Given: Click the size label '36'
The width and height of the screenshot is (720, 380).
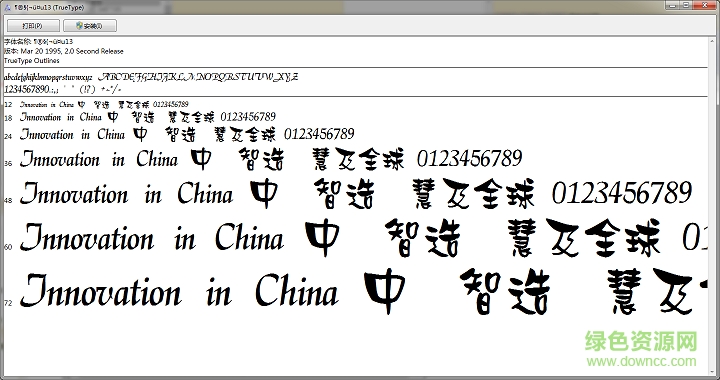Looking at the screenshot, I should click(x=7, y=163).
